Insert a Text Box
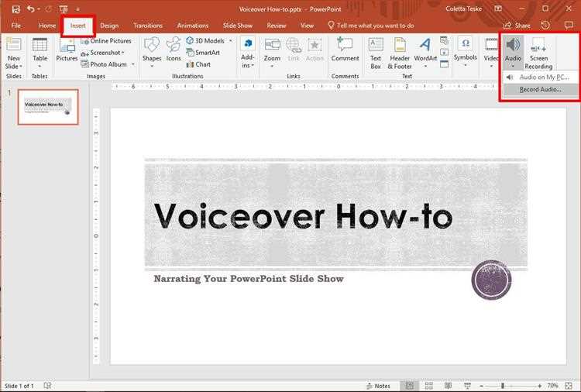Screen dimensions: 581x392 click(x=376, y=53)
